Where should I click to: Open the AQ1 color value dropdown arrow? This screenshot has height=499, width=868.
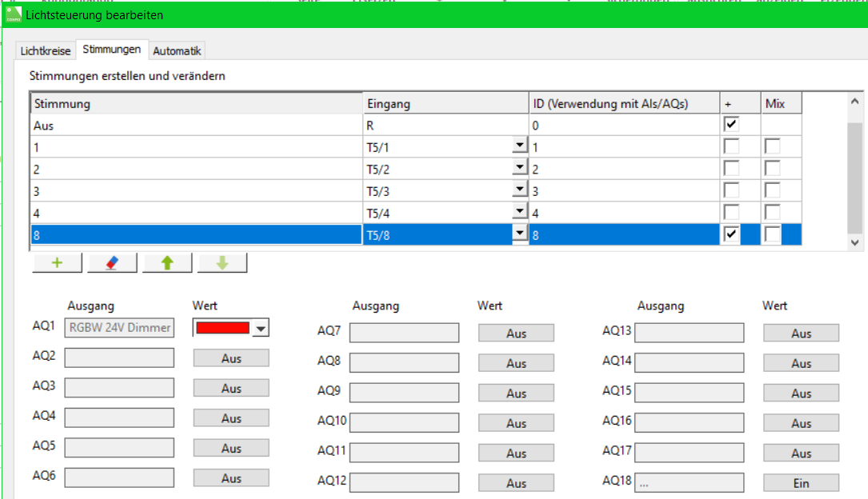click(x=261, y=329)
